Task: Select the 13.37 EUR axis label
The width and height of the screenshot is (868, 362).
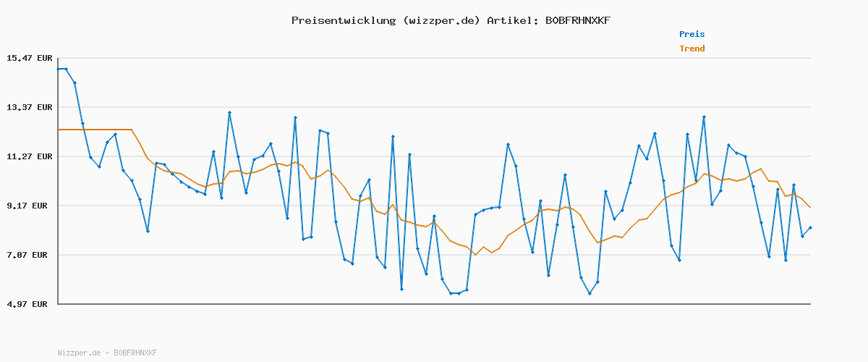Action: pos(29,107)
